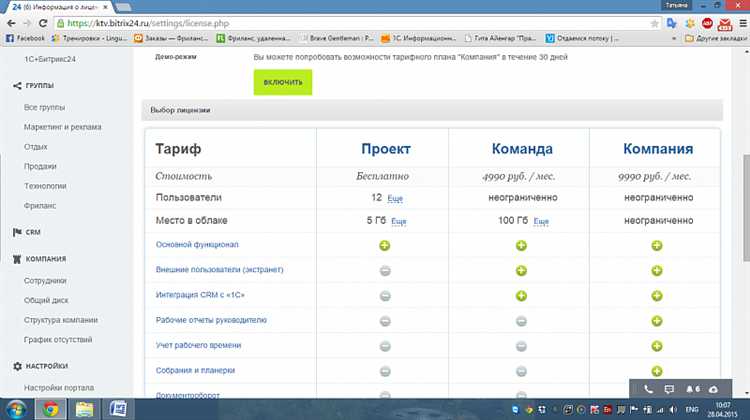The image size is (750, 420).
Task: Click the cloud icon in bottom panel
Action: click(x=713, y=389)
